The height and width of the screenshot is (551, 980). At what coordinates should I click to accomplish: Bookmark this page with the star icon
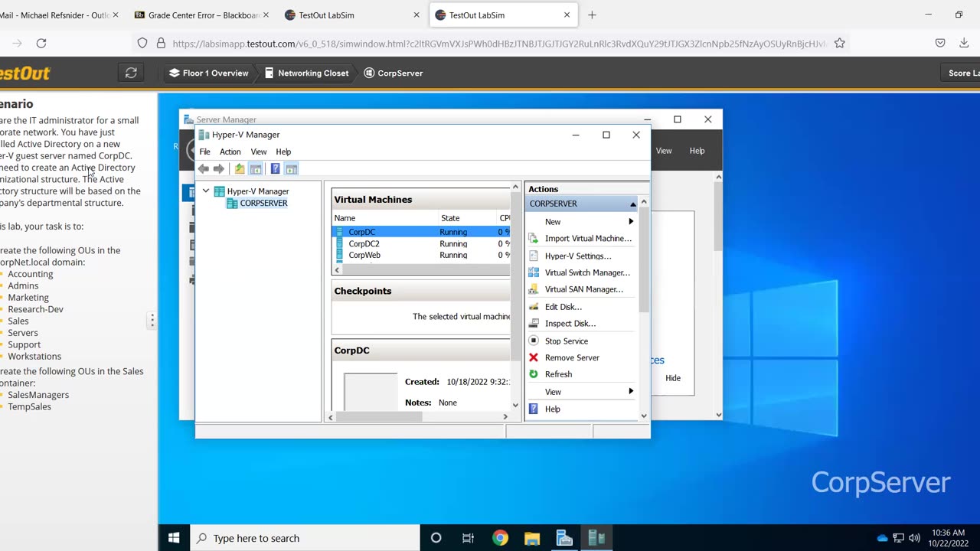839,44
